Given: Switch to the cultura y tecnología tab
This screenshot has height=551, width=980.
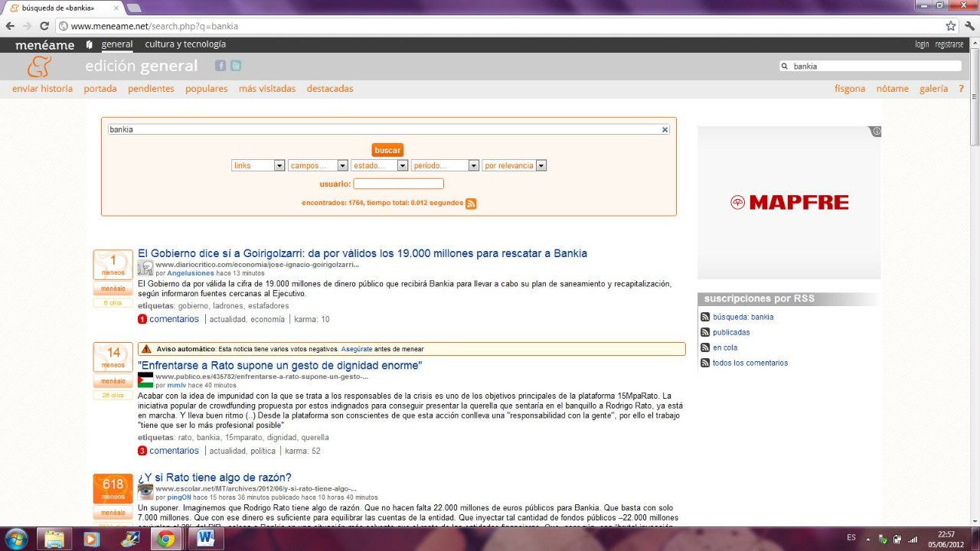Looking at the screenshot, I should pyautogui.click(x=185, y=44).
